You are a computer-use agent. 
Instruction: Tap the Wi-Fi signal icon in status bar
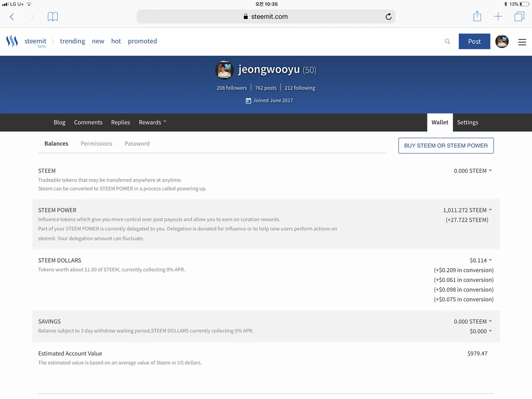tap(29, 4)
